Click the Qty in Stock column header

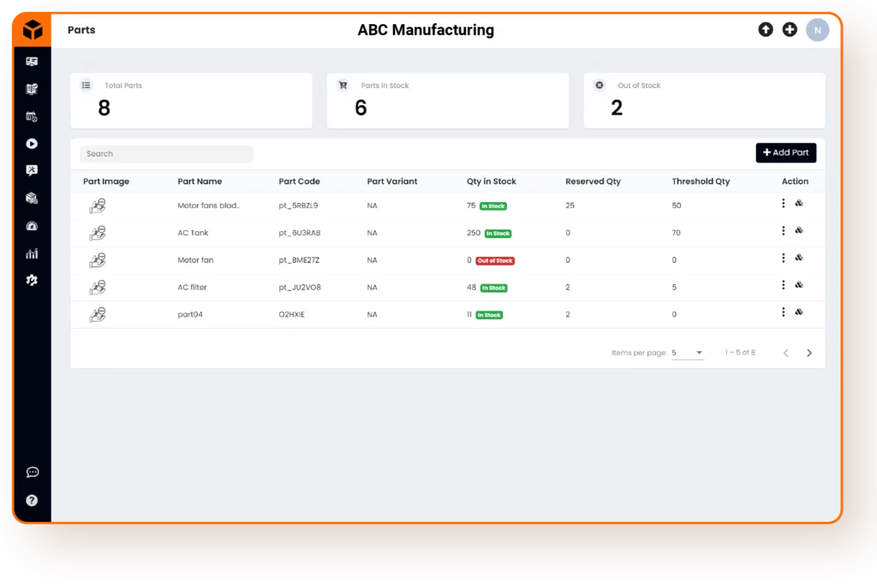click(492, 181)
